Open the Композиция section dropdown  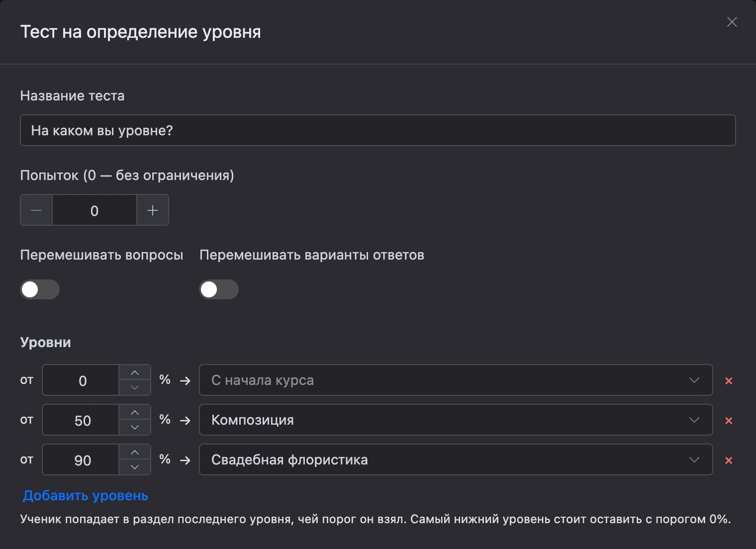click(456, 420)
